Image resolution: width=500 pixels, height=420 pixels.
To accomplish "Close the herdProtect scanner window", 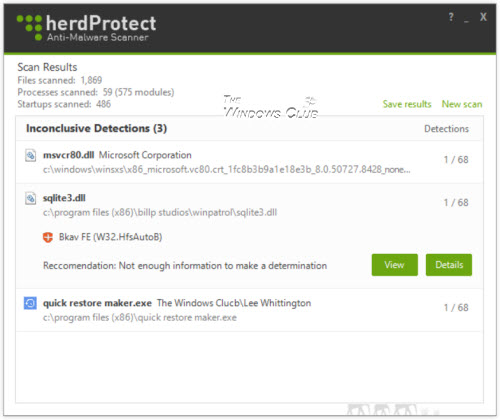I will click(483, 17).
